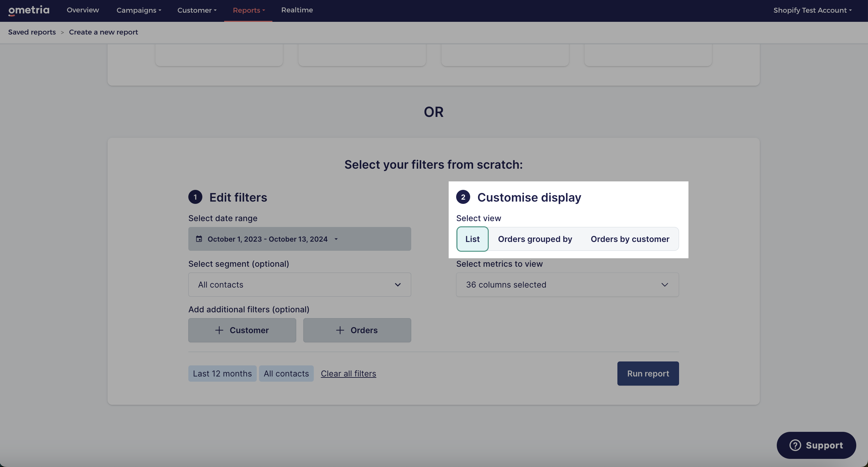The height and width of the screenshot is (467, 868).
Task: Click the Saved reports breadcrumb
Action: click(x=32, y=32)
